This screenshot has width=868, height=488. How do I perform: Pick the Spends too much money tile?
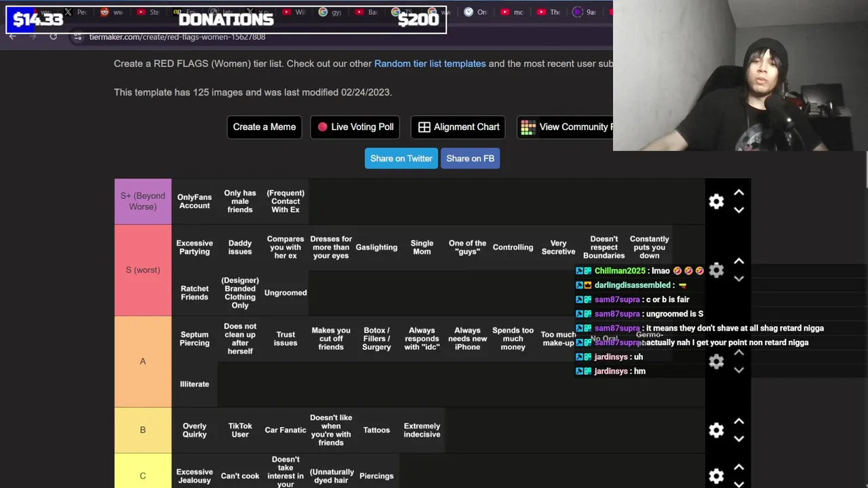point(513,339)
